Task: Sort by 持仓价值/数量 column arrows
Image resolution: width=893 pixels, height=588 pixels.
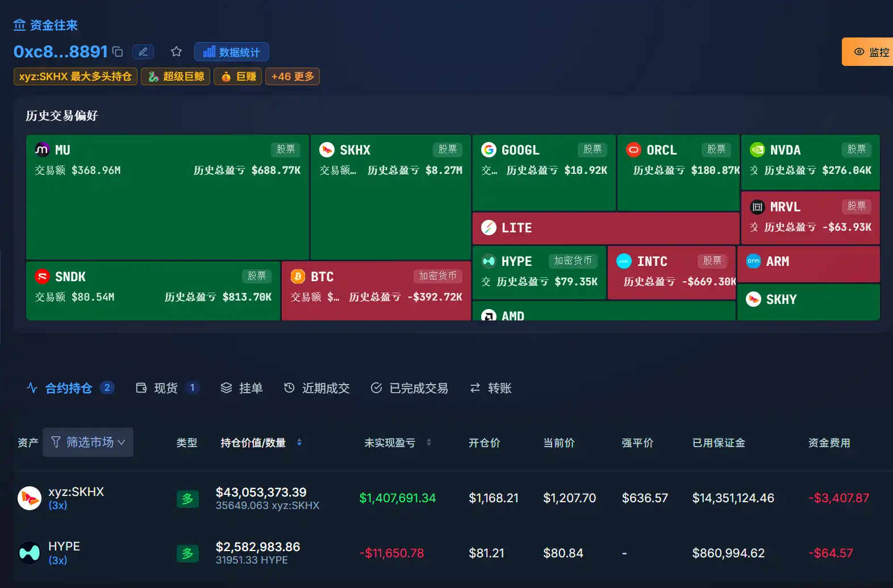Action: click(299, 443)
